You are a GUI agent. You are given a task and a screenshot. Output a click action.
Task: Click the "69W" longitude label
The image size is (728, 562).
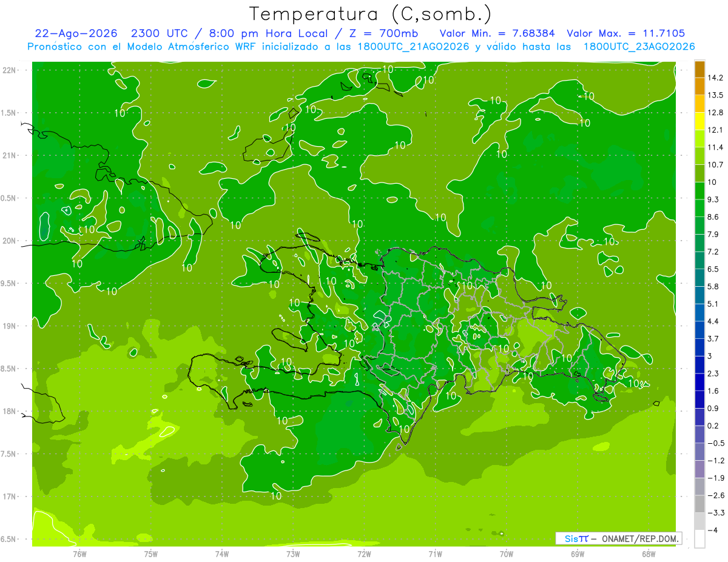pyautogui.click(x=578, y=554)
